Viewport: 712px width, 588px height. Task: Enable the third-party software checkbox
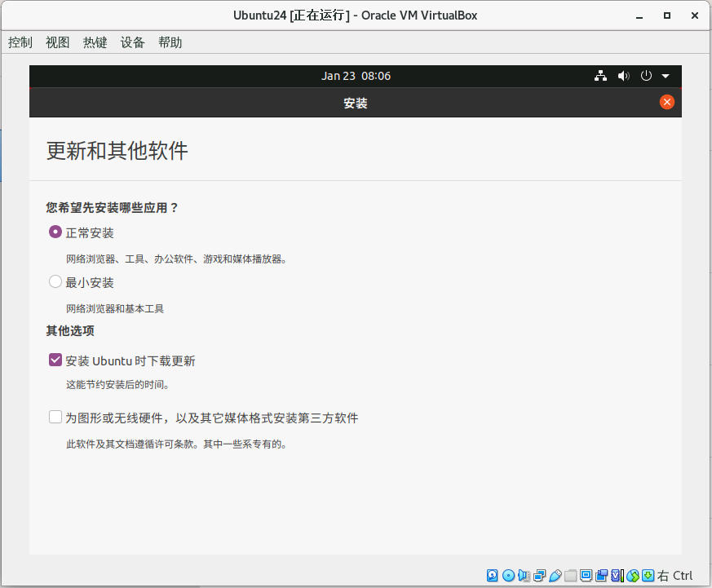pyautogui.click(x=55, y=417)
